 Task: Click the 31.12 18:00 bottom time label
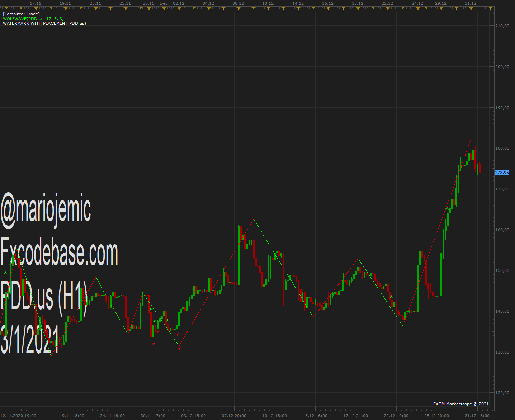477,416
